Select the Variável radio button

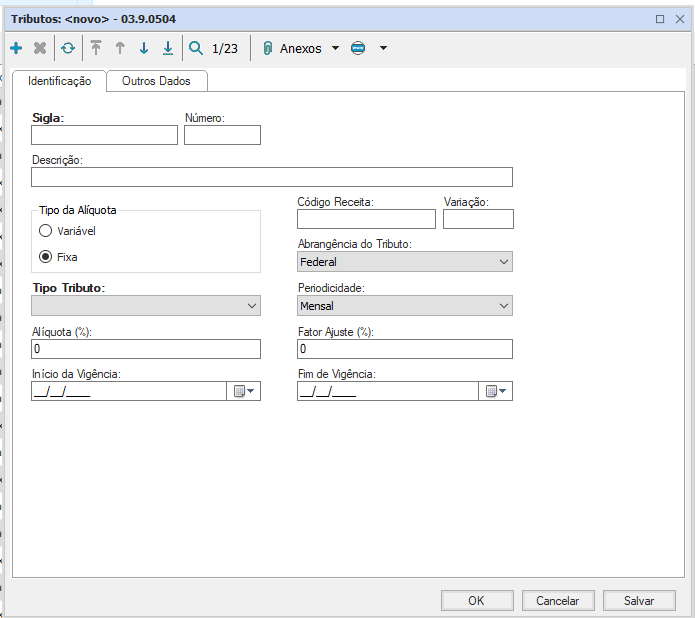(x=45, y=231)
